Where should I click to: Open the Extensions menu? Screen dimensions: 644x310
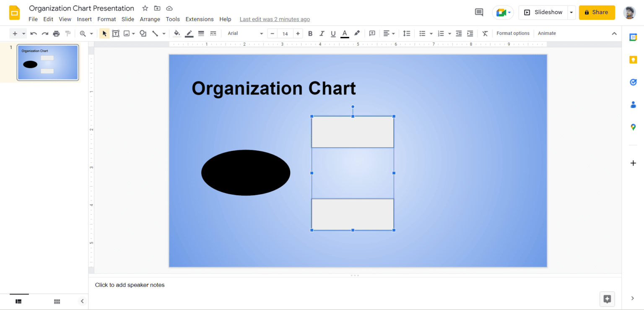tap(199, 19)
